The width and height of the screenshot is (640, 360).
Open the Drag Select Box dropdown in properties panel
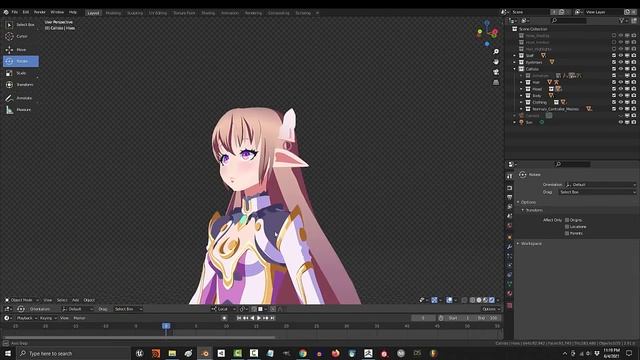pyautogui.click(x=598, y=192)
